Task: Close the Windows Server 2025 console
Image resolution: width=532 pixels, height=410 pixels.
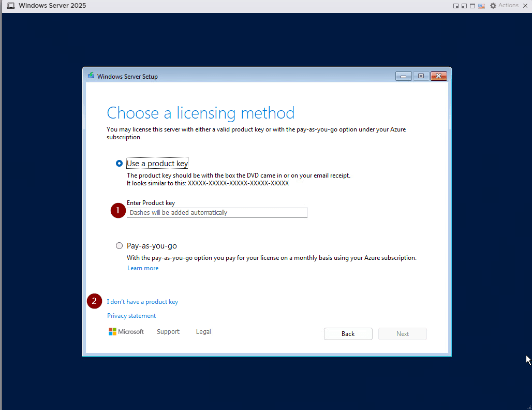Action: click(525, 6)
